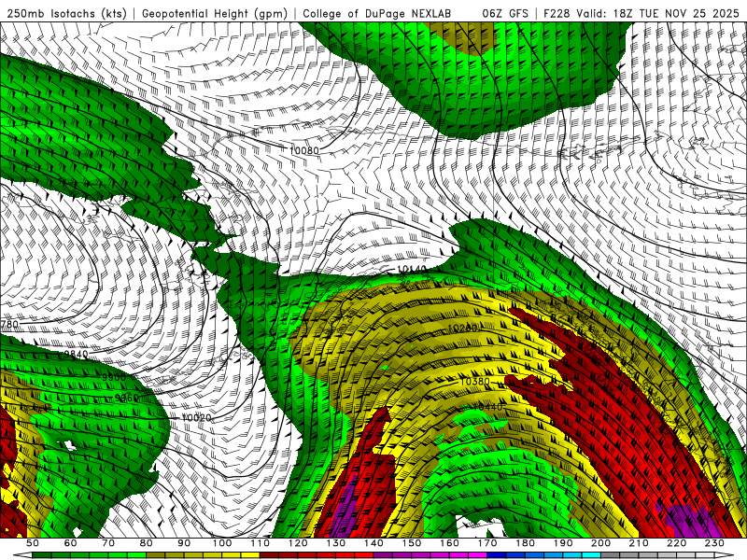
Task: Click the 'F228 Valid: 18Z TUE NOV 25 2025' text
Action: pyautogui.click(x=641, y=13)
